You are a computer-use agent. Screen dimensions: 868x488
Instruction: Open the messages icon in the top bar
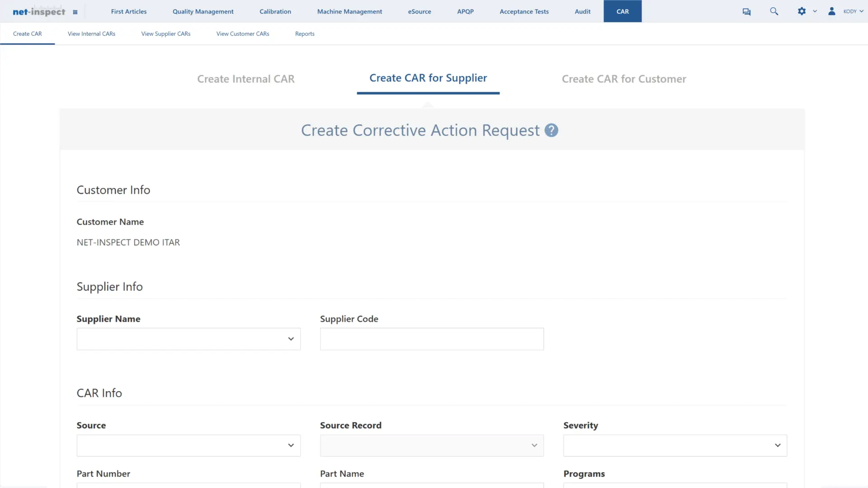pyautogui.click(x=746, y=11)
